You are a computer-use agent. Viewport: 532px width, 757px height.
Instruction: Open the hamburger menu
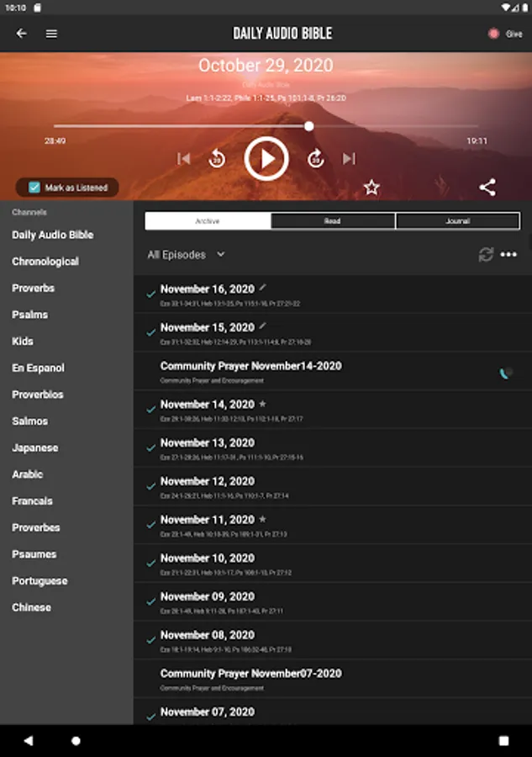51,34
